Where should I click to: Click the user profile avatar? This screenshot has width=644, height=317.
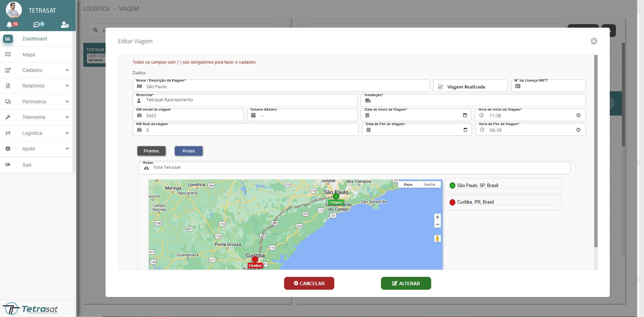point(14,10)
